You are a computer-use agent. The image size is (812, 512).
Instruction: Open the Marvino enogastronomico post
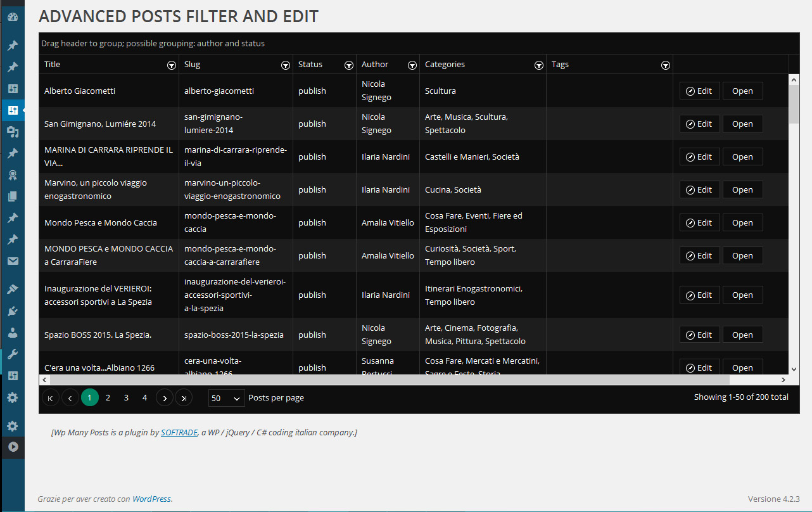[742, 189]
